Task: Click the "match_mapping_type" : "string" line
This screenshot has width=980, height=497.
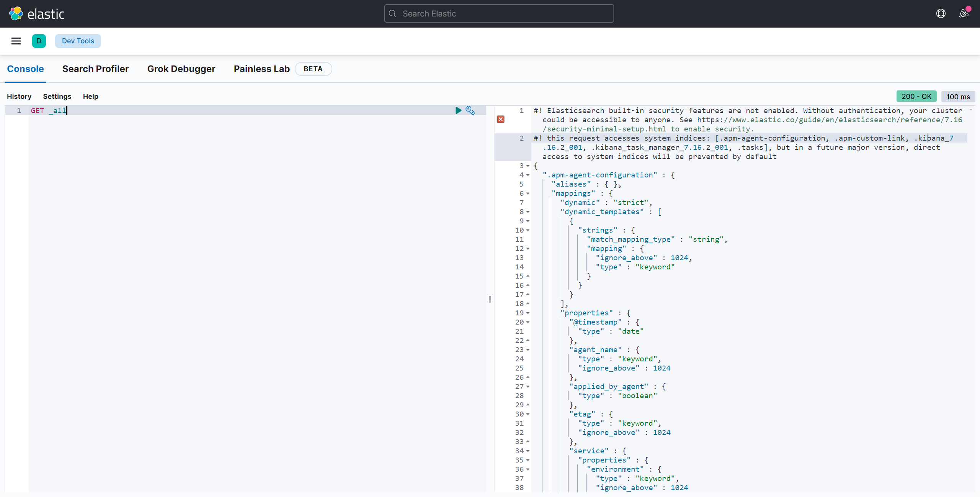Action: [657, 239]
